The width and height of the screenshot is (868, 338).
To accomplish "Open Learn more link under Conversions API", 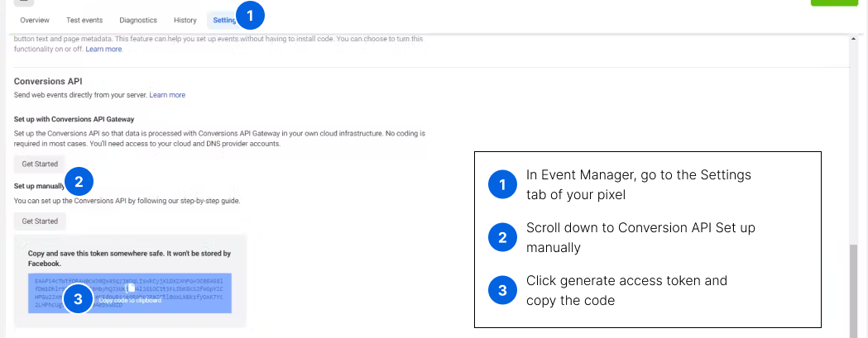I will pos(167,95).
